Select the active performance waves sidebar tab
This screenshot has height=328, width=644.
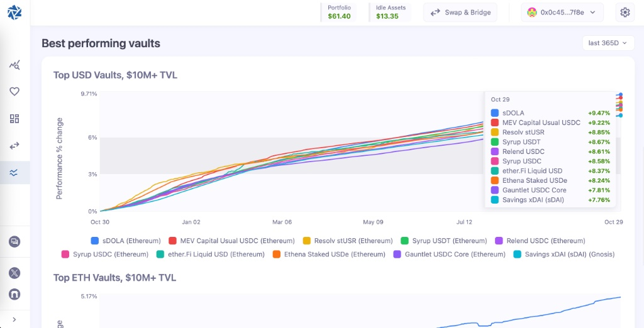(14, 173)
